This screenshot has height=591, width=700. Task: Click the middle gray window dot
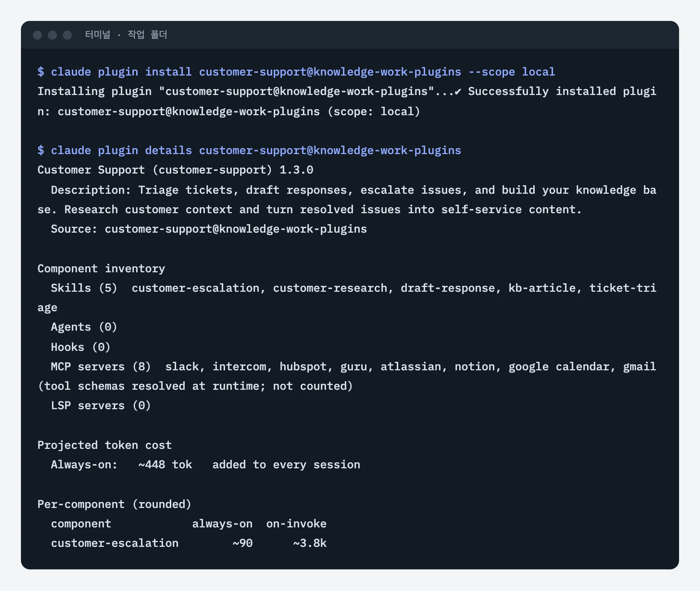coord(52,35)
